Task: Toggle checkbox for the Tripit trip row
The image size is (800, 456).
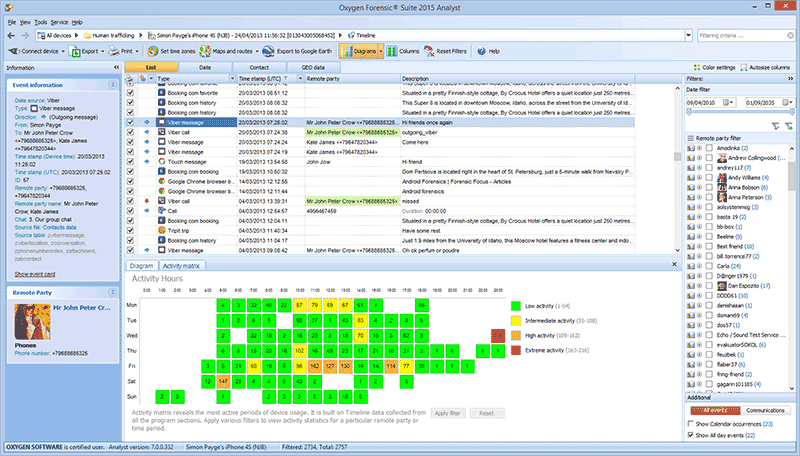Action: point(131,231)
